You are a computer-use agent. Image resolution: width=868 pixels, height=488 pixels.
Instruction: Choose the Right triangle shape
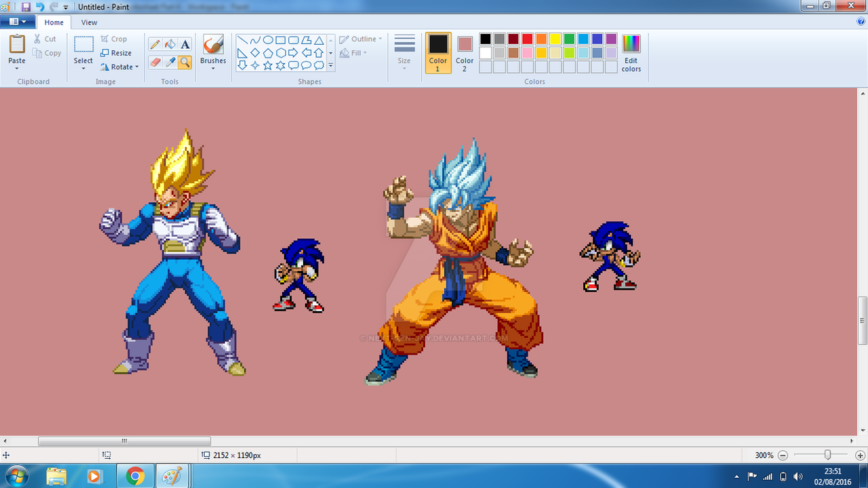coord(242,53)
